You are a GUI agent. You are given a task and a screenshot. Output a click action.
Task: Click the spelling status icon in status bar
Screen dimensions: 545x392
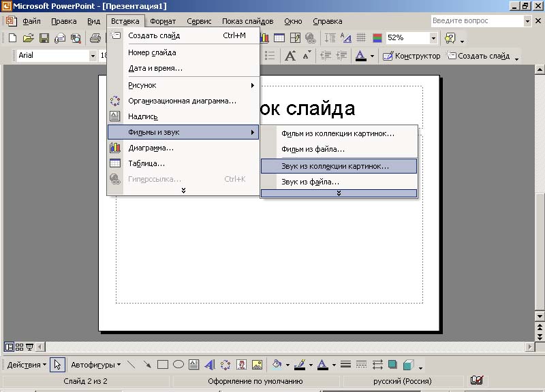pyautogui.click(x=476, y=380)
